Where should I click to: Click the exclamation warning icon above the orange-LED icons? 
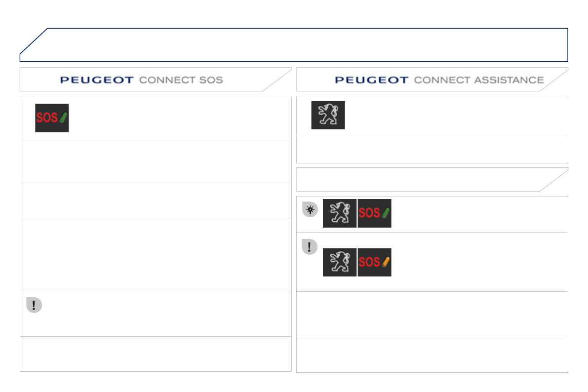pyautogui.click(x=310, y=247)
